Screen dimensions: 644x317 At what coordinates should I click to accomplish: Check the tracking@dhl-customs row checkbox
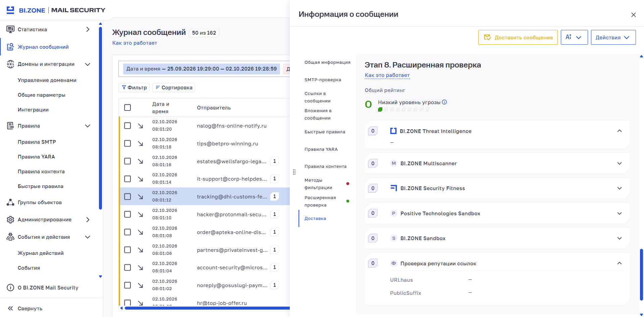pyautogui.click(x=127, y=196)
